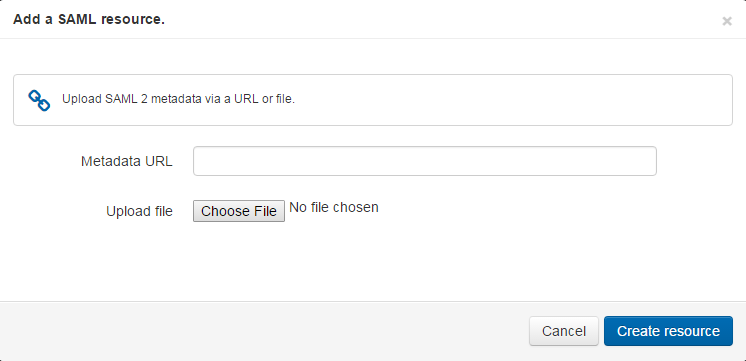Close the Add a SAML resource dialog
Screen dimensions: 746x361
[726, 21]
